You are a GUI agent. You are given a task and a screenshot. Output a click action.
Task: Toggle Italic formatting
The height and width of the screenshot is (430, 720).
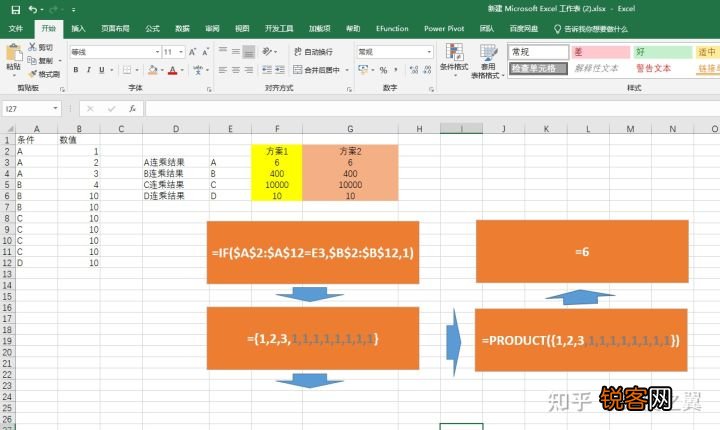coord(89,70)
